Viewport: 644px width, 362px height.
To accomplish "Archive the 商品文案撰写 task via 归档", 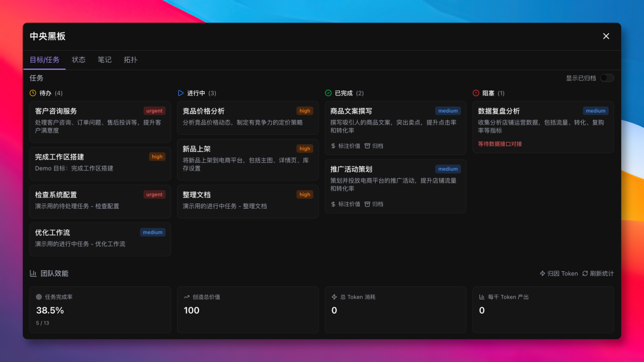I will (374, 146).
